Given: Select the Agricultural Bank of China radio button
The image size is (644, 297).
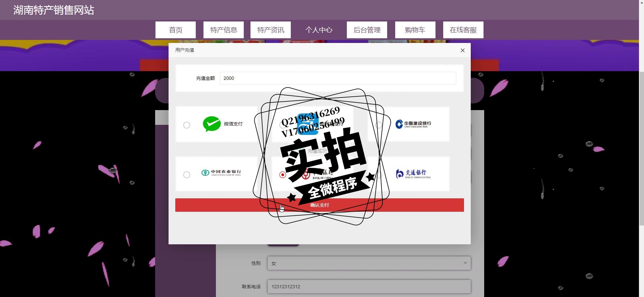Looking at the screenshot, I should [187, 175].
